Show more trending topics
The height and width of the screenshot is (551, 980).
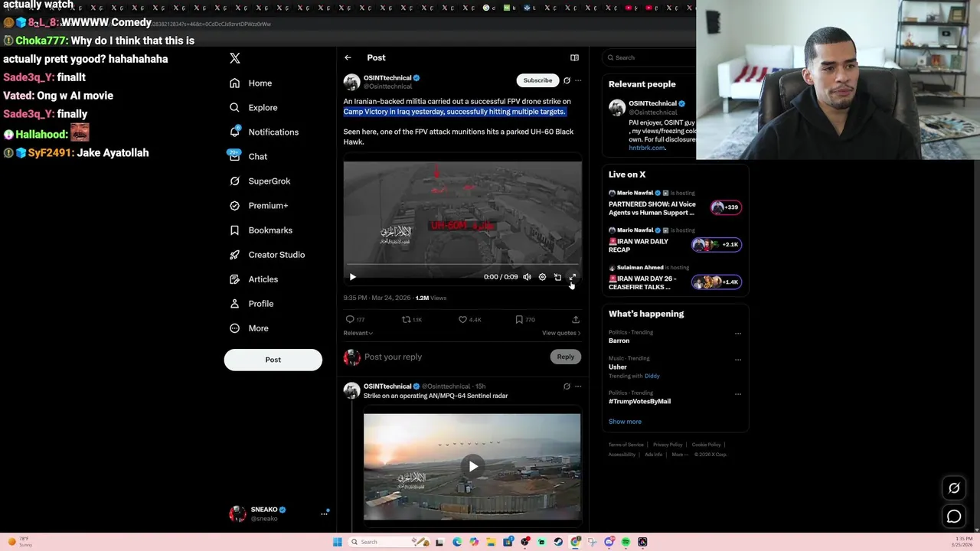[625, 422]
